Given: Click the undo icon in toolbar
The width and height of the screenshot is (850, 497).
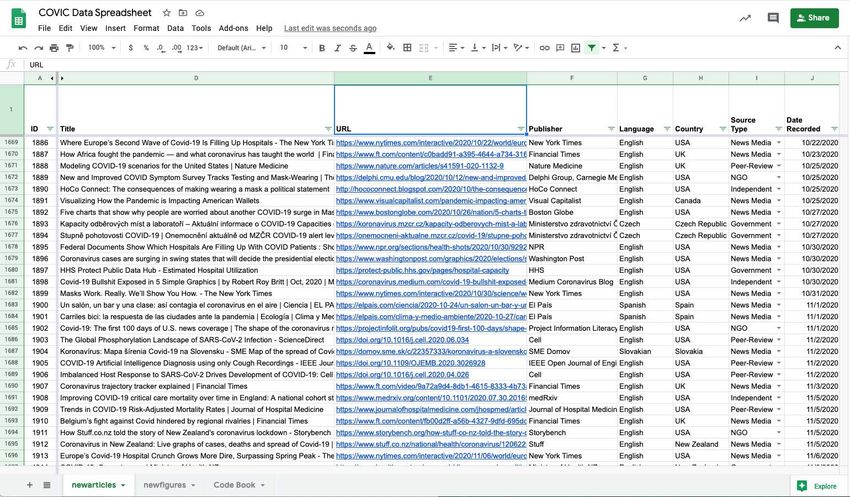Looking at the screenshot, I should click(x=23, y=48).
